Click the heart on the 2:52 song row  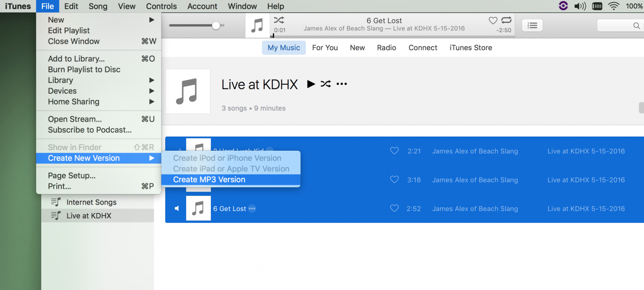394,208
